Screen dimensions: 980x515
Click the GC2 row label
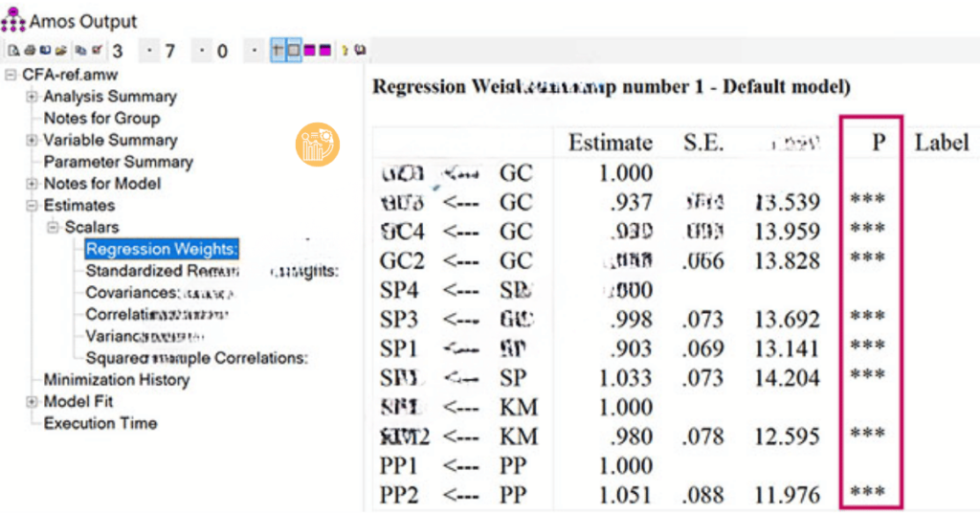click(402, 261)
